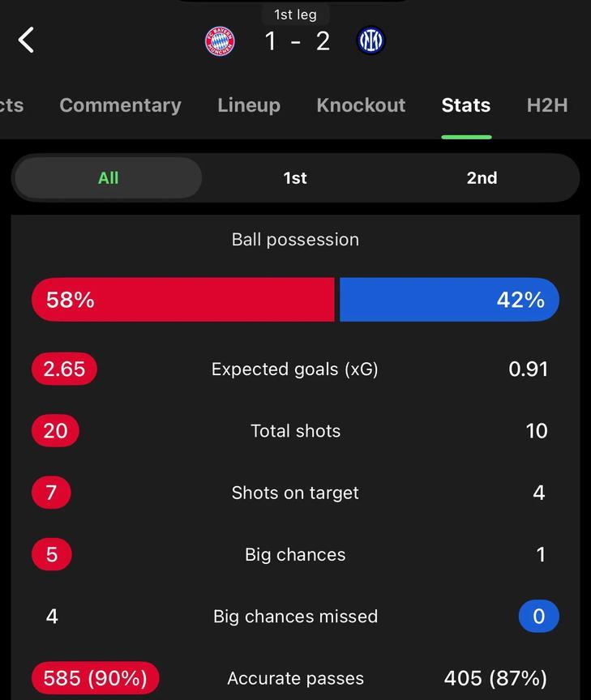This screenshot has height=700, width=591.
Task: Open the Lineup tab
Action: coord(249,105)
